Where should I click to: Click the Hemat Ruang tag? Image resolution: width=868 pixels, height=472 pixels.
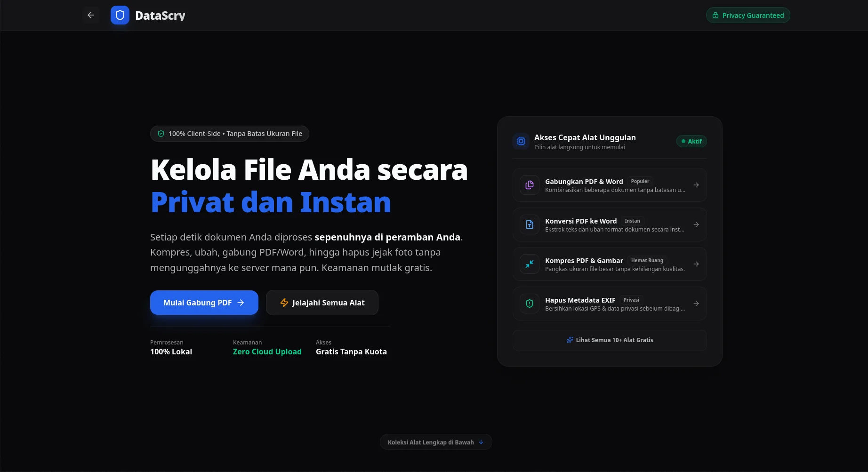tap(647, 260)
